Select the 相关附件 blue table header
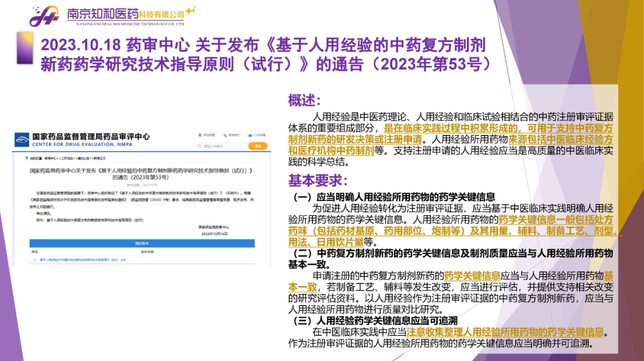Screen dimensions: 644x361 142,243
